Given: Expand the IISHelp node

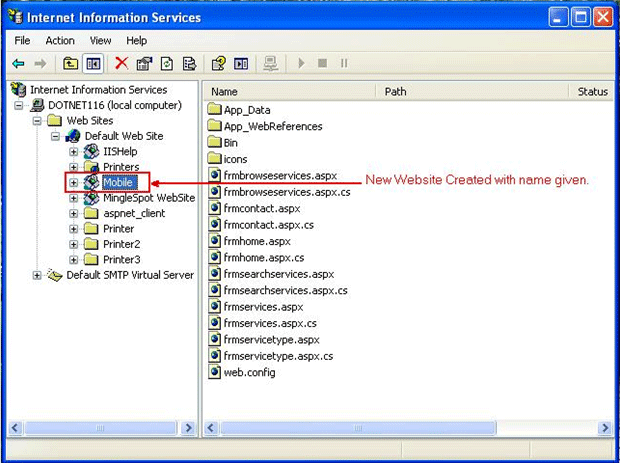Looking at the screenshot, I should coord(74,152).
